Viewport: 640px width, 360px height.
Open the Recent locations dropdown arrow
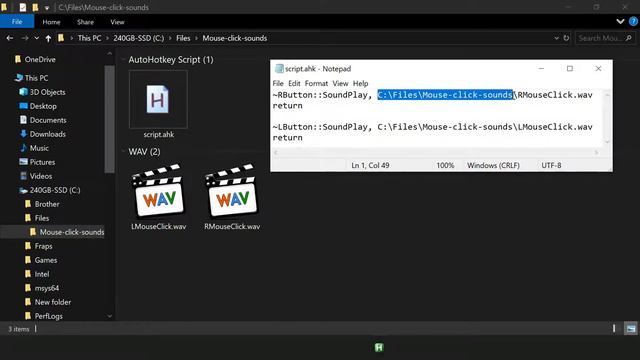coord(36,38)
